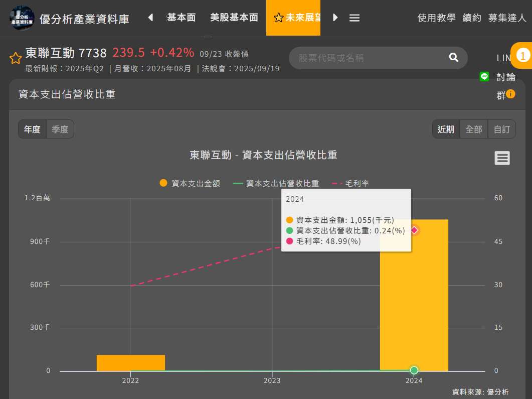The width and height of the screenshot is (532, 399).
Task: Open the orange notification badge
Action: tap(522, 56)
